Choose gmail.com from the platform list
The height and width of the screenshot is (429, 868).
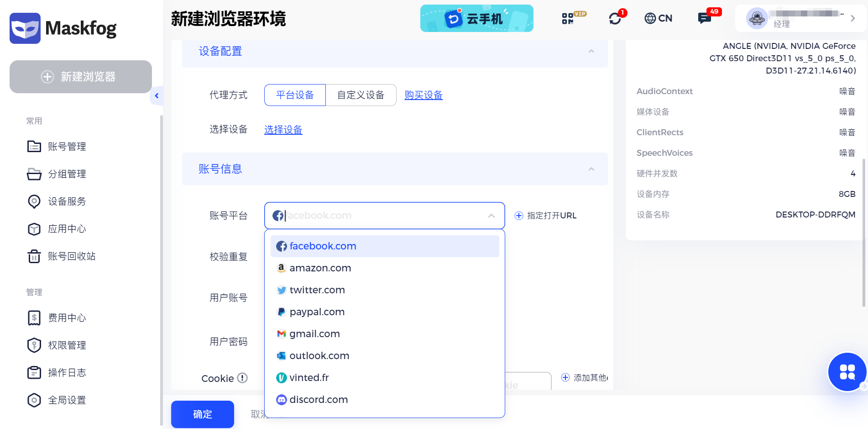point(385,334)
